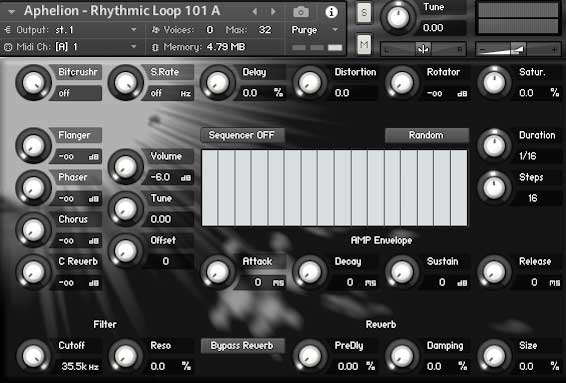This screenshot has width=566, height=383.
Task: Go to previous instrument arrow
Action: pos(255,12)
